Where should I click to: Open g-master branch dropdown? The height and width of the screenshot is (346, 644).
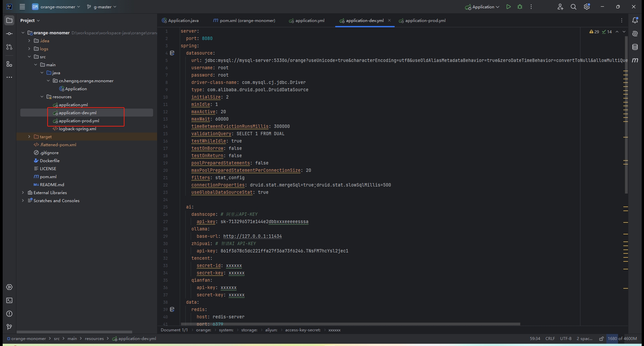[102, 7]
